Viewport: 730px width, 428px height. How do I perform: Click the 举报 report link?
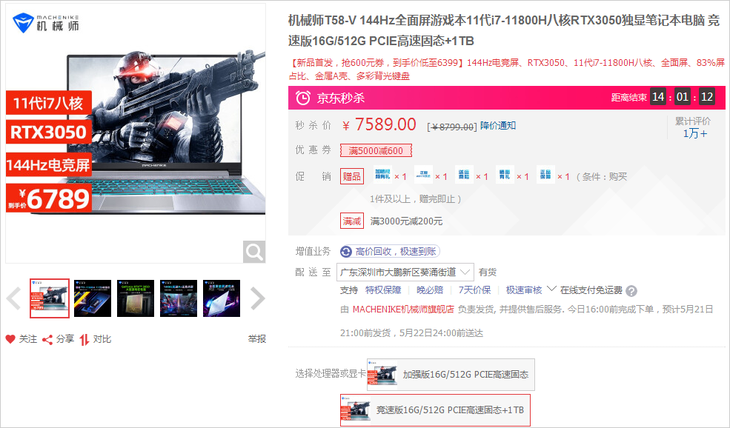coord(257,339)
